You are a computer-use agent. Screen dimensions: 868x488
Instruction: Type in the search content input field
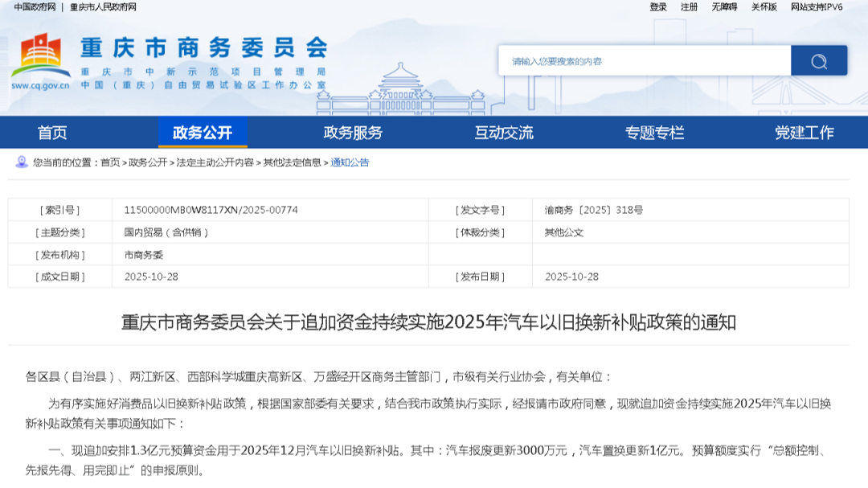click(x=644, y=61)
